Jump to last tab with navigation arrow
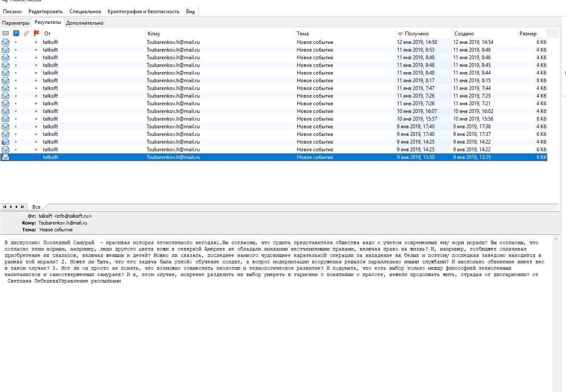This screenshot has height=392, width=566. (23, 207)
